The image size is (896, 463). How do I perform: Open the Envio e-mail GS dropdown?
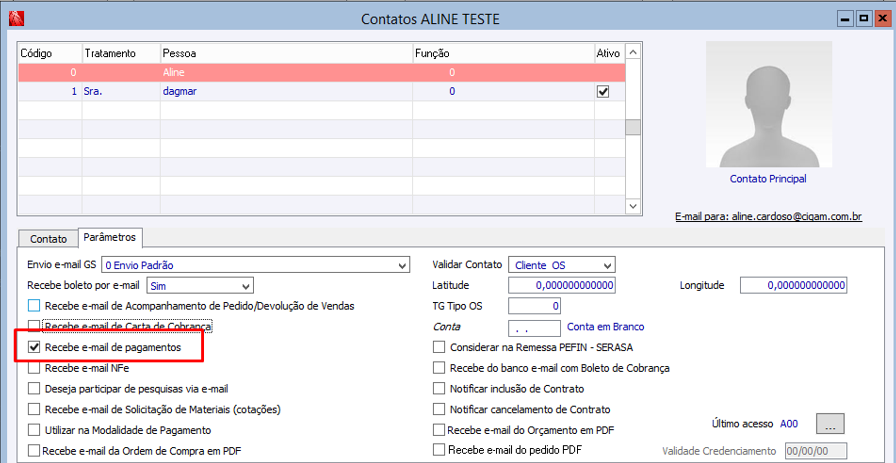pos(402,265)
